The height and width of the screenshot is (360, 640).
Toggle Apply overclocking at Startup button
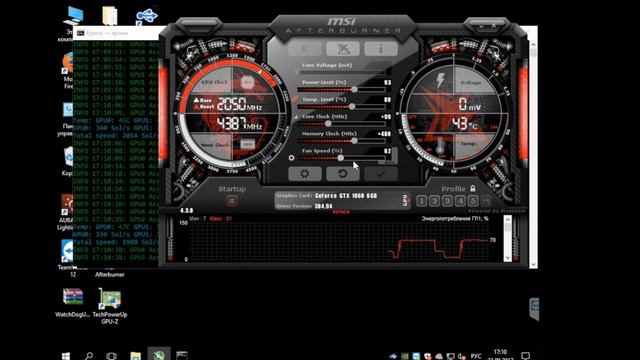pos(232,201)
